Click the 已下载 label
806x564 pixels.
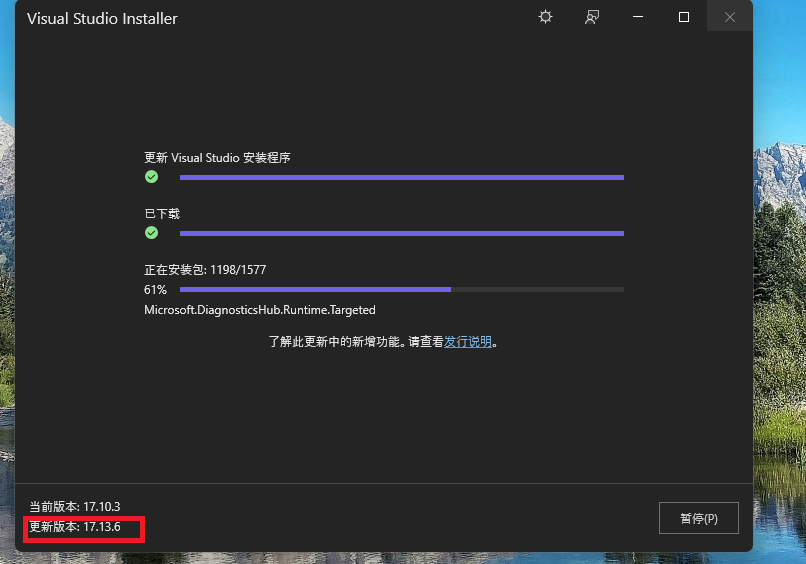162,214
